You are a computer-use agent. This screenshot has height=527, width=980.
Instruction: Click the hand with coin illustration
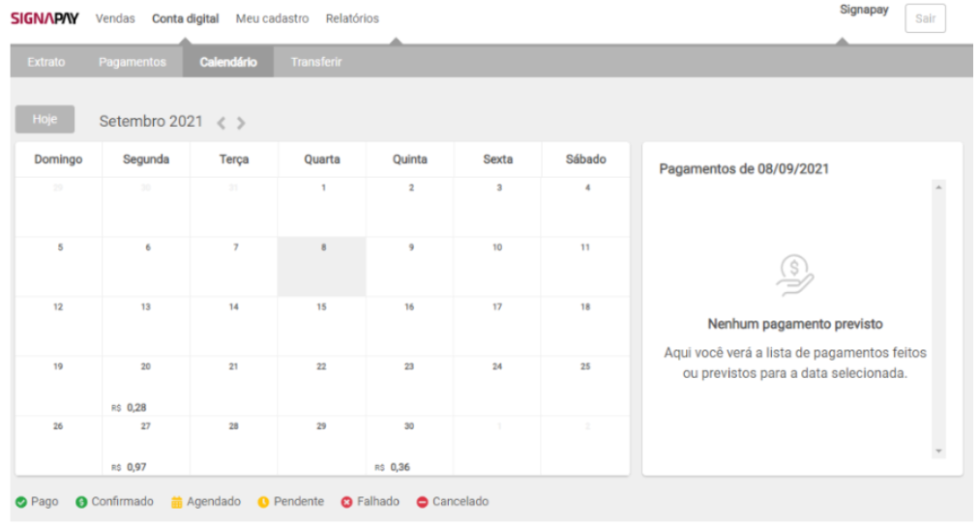coord(795,275)
